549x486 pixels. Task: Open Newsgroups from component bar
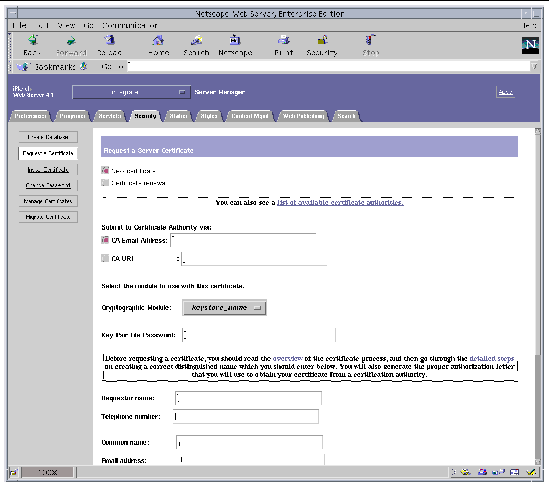(x=498, y=472)
